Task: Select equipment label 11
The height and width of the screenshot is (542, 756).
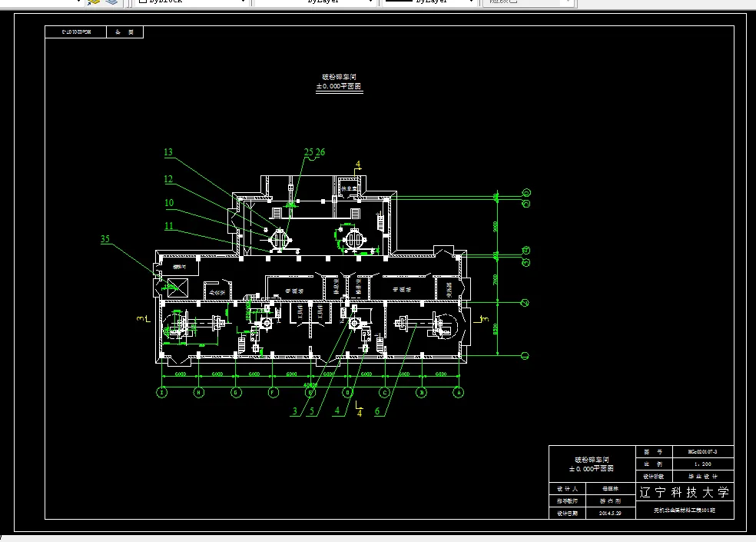Action: click(x=169, y=226)
